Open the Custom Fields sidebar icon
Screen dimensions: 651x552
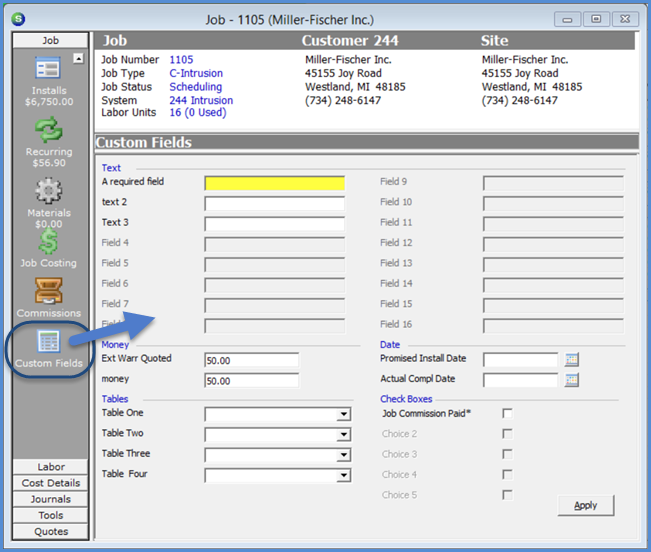tap(49, 341)
